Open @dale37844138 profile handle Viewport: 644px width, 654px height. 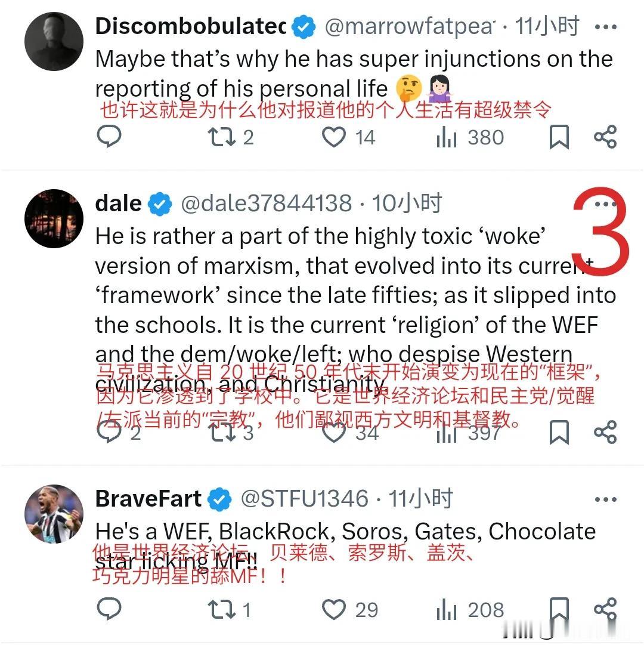tap(267, 203)
